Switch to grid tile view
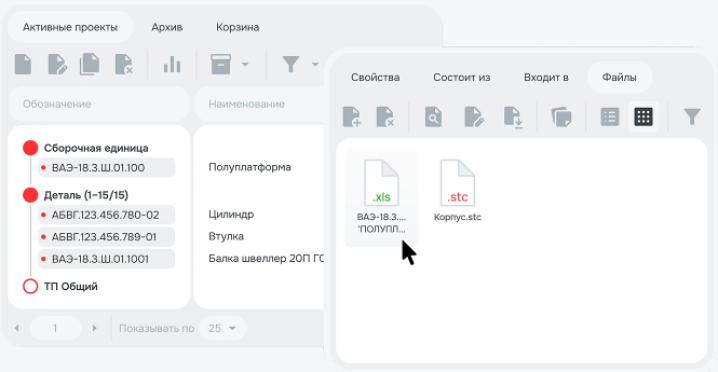This screenshot has height=372, width=718. click(x=643, y=117)
